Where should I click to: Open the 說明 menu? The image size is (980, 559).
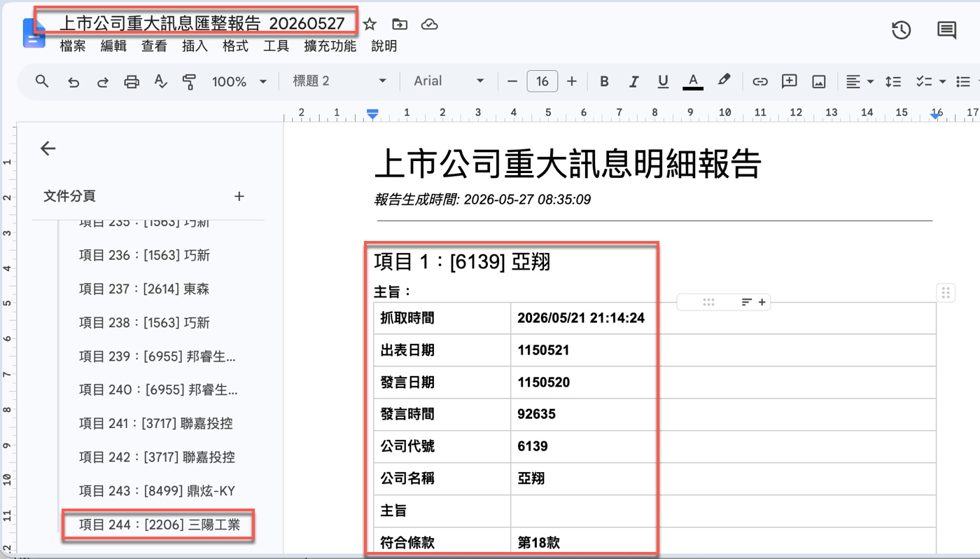pos(384,46)
